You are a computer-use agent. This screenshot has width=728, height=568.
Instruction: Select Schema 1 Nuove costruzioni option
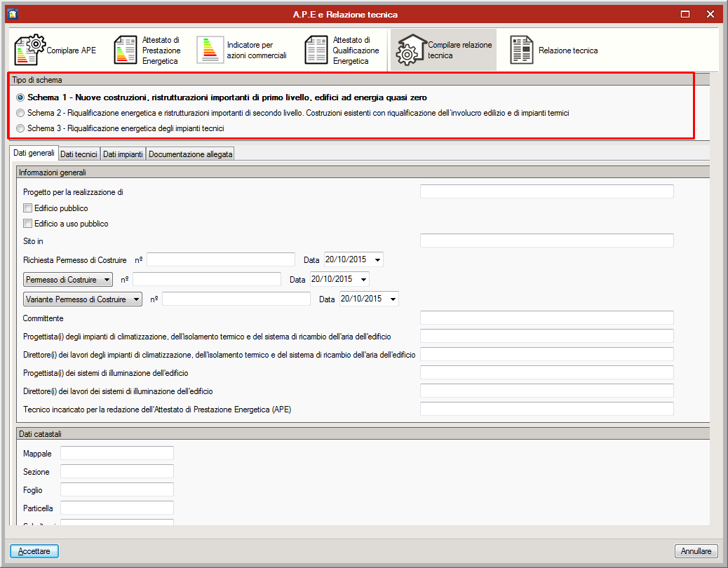click(20, 97)
